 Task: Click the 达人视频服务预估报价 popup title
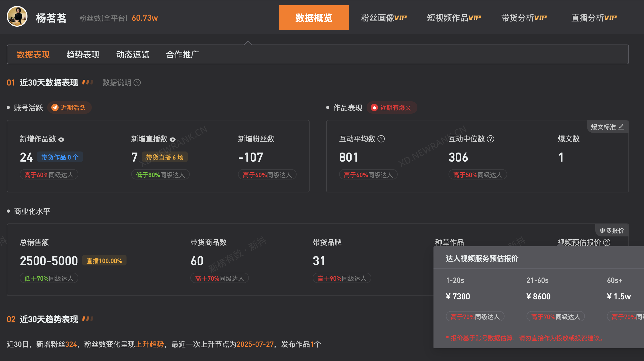(x=482, y=258)
